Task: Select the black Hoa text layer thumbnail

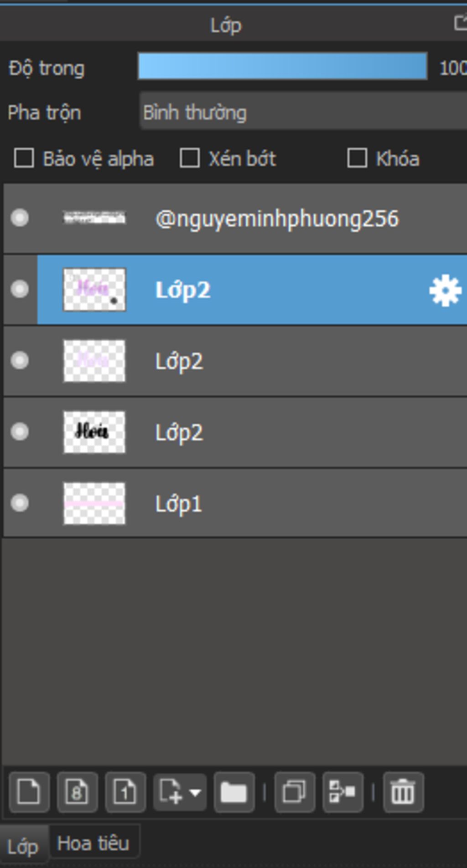Action: pos(94,431)
